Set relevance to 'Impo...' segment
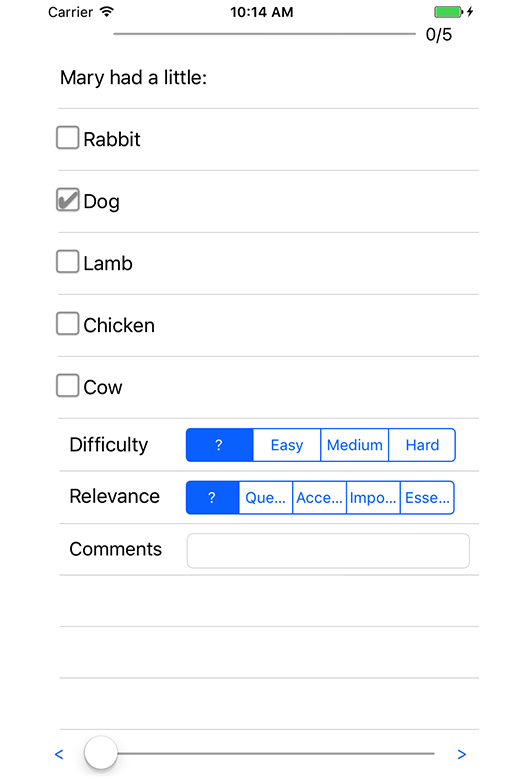520x780 pixels. click(373, 497)
